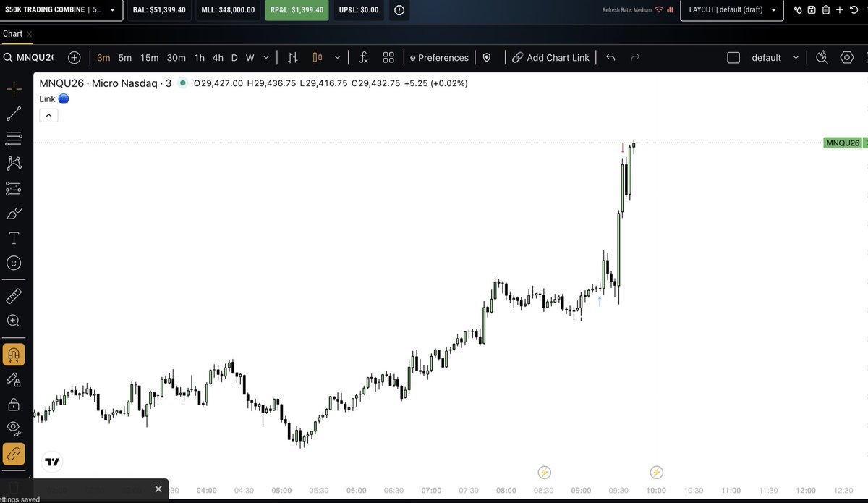Switch to the 4h timeframe
This screenshot has height=503, width=868.
point(218,58)
